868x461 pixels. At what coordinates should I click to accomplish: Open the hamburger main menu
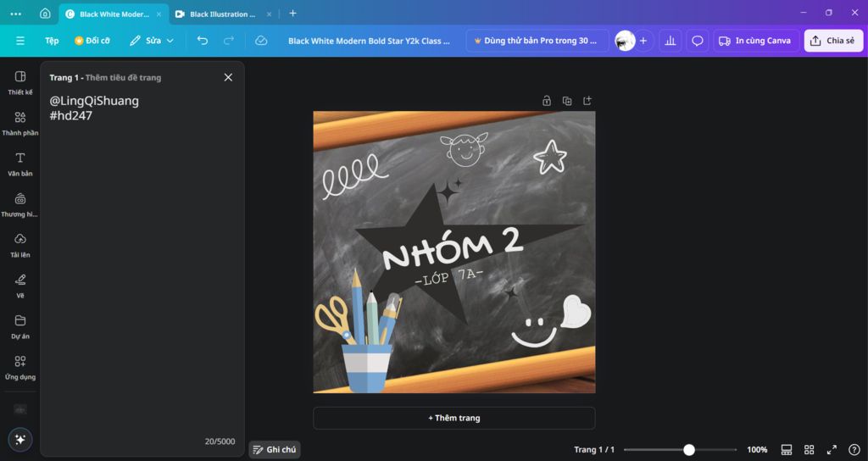click(20, 41)
